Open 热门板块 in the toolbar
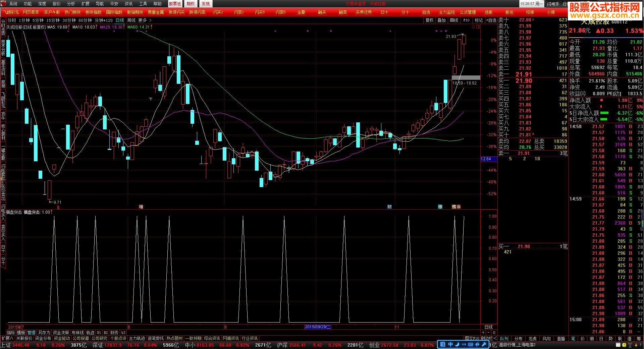 [72, 12]
